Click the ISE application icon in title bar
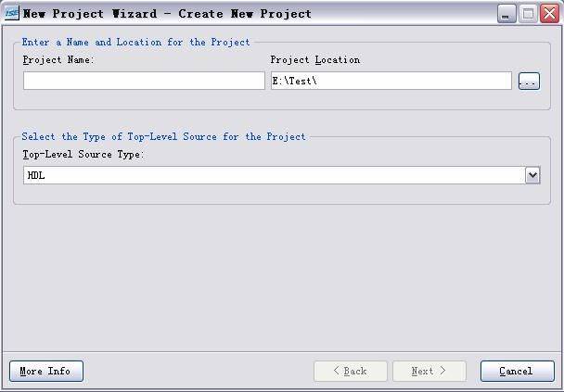Viewport: 564px width, 392px height. pos(11,13)
